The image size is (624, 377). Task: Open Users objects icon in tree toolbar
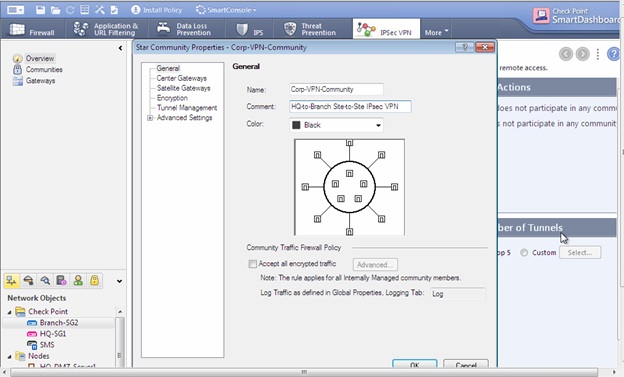pos(78,281)
